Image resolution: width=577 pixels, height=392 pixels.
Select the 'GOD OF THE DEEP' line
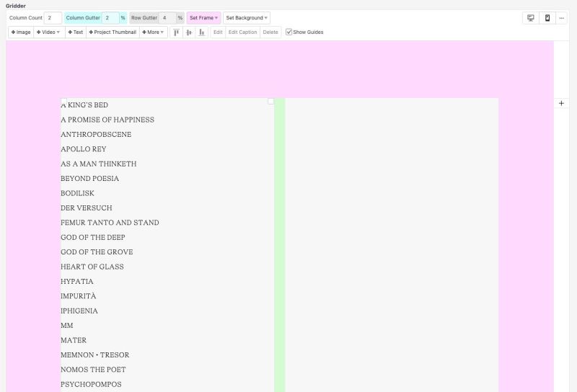[93, 238]
